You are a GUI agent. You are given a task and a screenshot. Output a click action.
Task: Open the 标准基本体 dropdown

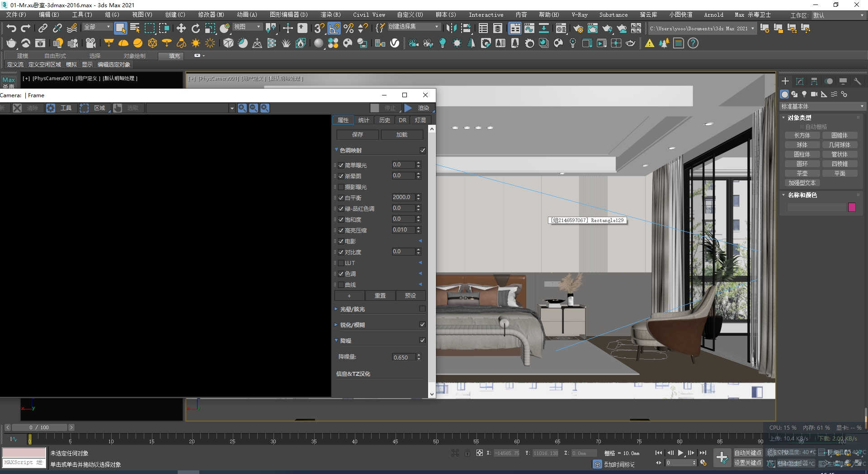[822, 106]
